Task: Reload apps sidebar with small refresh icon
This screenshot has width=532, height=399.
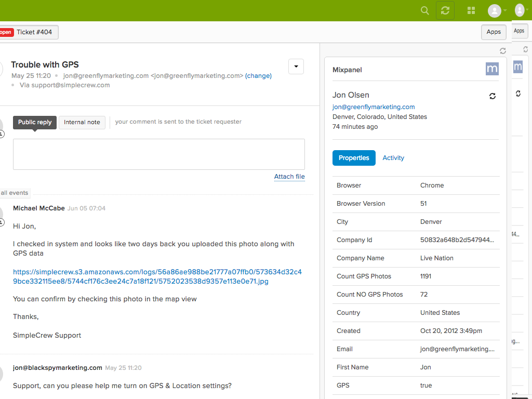Action: click(502, 51)
